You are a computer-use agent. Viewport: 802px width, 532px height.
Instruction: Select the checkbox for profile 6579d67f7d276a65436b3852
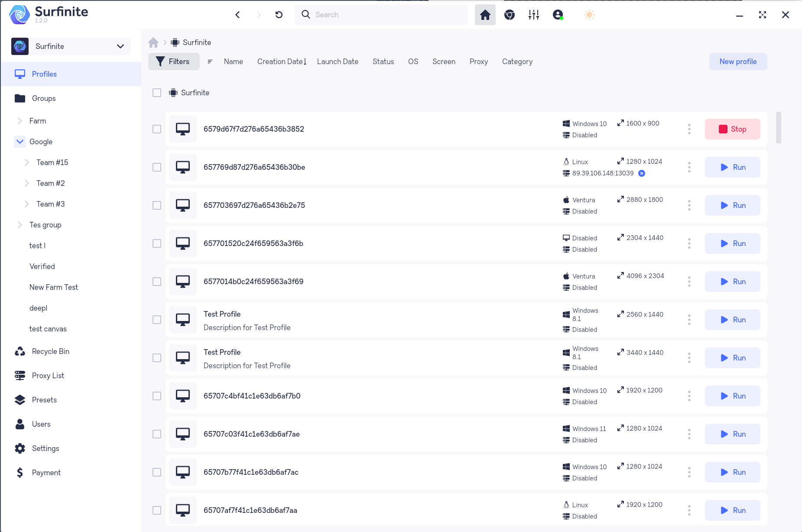(156, 129)
